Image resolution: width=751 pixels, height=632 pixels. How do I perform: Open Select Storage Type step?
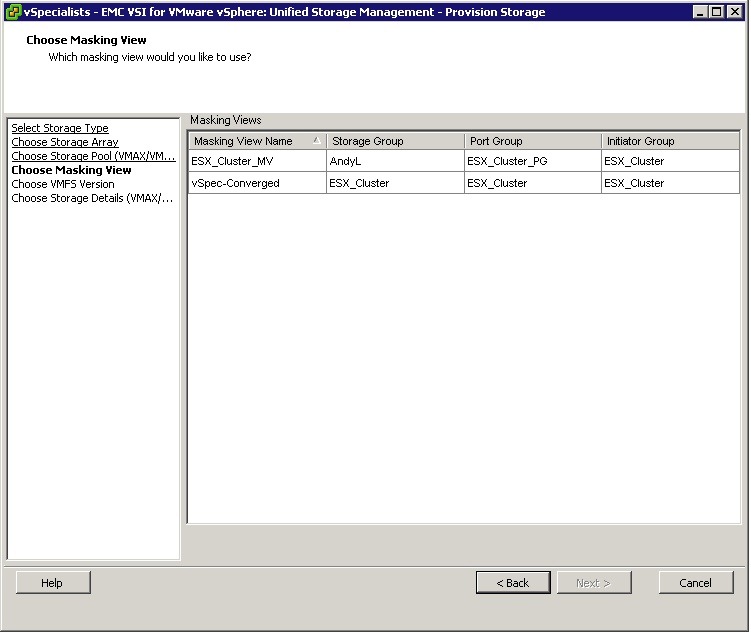pos(60,128)
